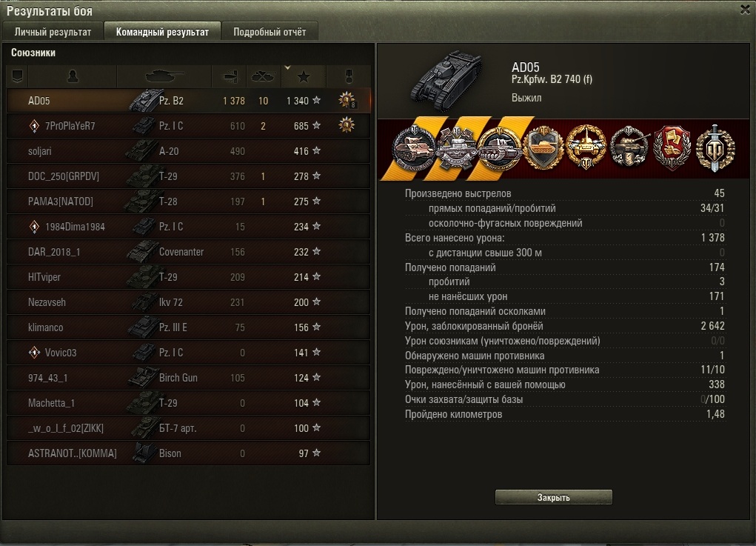Select the first striped badge achievement
Screen dimensions: 756x546
tap(414, 149)
